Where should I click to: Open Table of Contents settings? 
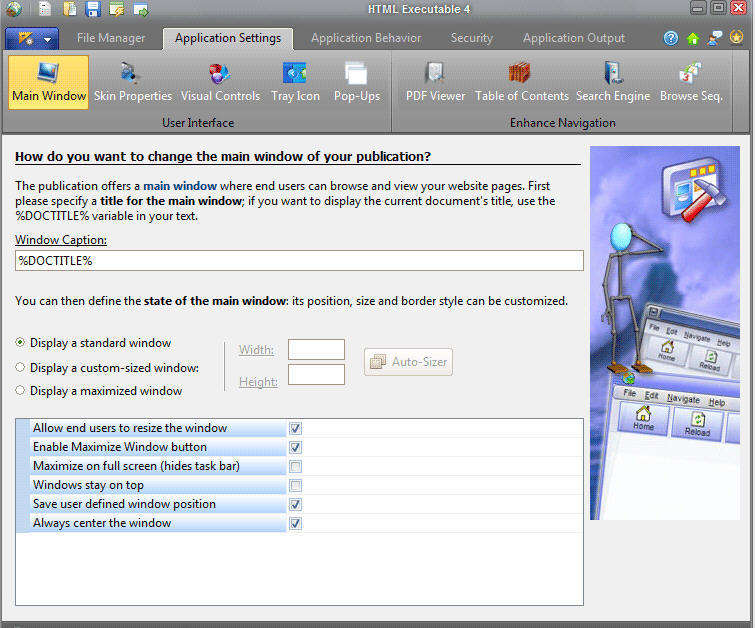point(521,82)
